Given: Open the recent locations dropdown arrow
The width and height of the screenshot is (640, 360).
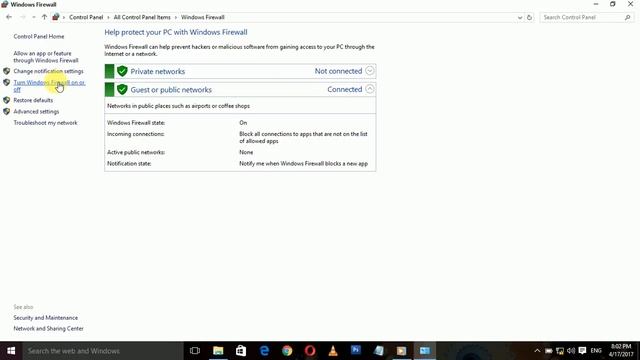Looking at the screenshot, I should coord(33,17).
